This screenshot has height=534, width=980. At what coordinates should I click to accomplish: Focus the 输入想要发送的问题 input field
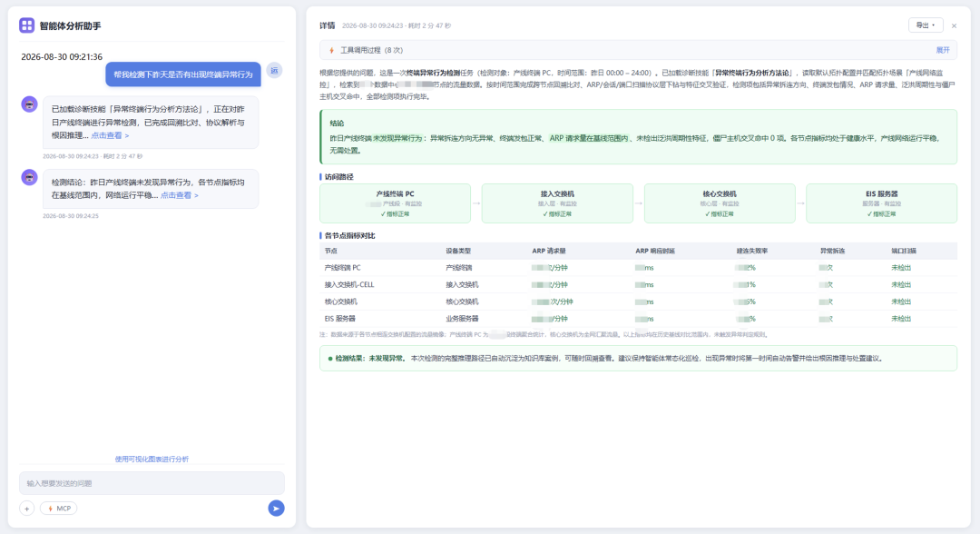point(152,483)
